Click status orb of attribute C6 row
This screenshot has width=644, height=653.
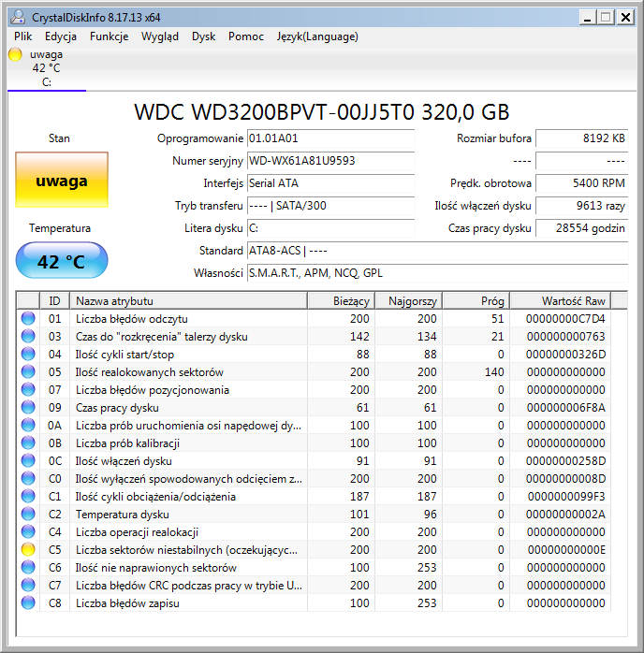[x=28, y=567]
